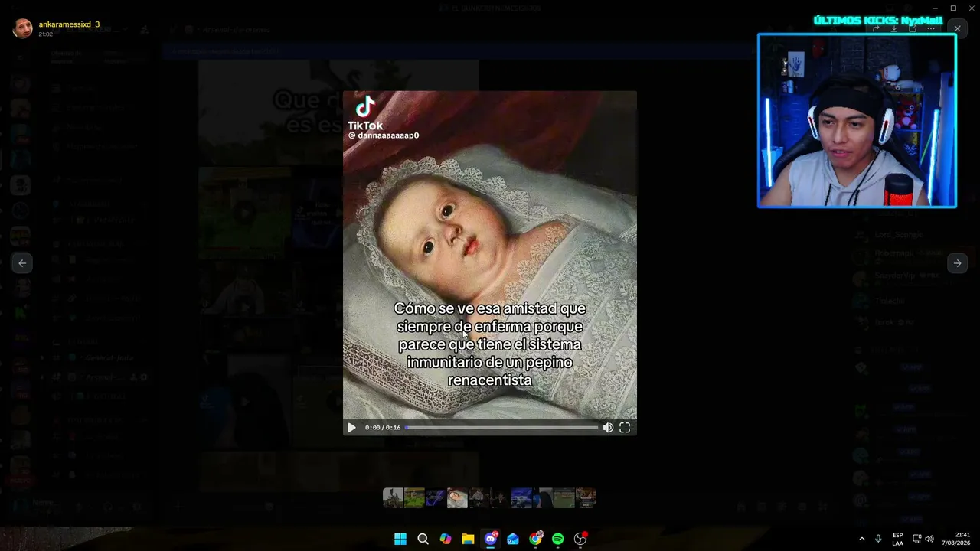Open Windows Search from the taskbar
980x551 pixels.
pyautogui.click(x=423, y=539)
